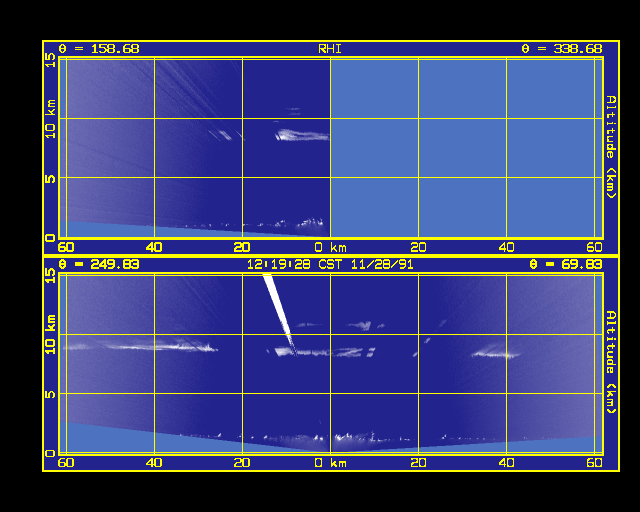The width and height of the screenshot is (640, 512).
Task: Click the 0 km label under the top panel
Action: click(330, 247)
